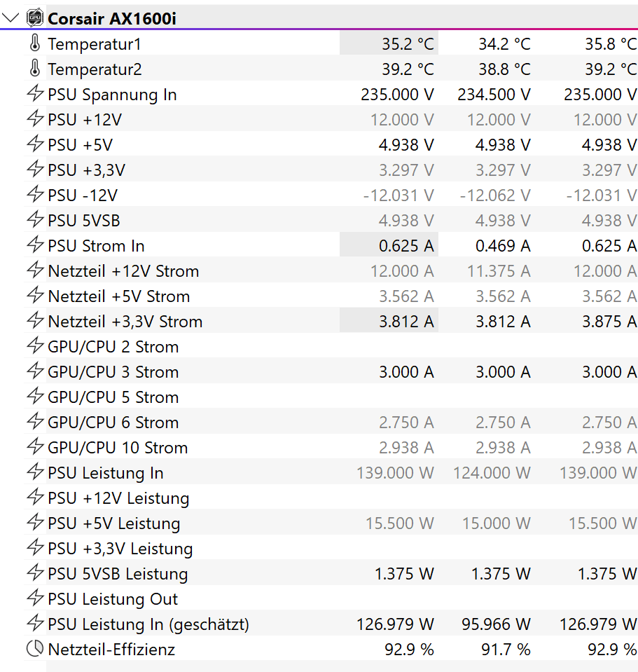
Task: Select the PSU -12V sensor row label
Action: coord(83,196)
